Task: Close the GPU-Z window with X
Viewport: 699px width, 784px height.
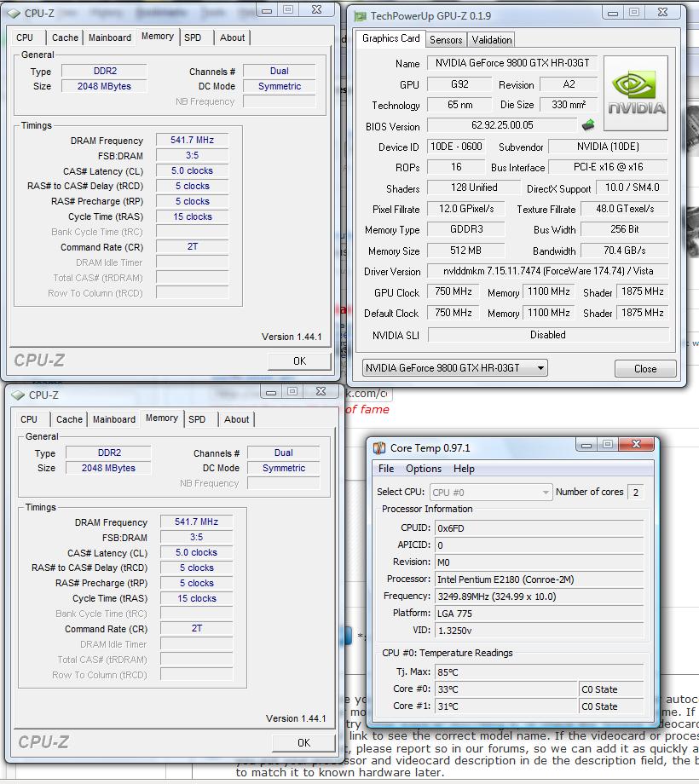Action: (663, 13)
